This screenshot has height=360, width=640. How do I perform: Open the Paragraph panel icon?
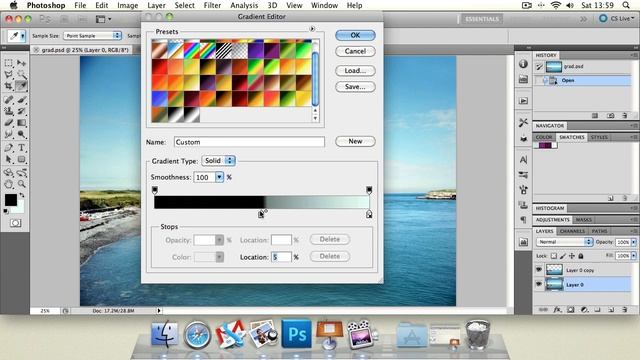[x=523, y=220]
